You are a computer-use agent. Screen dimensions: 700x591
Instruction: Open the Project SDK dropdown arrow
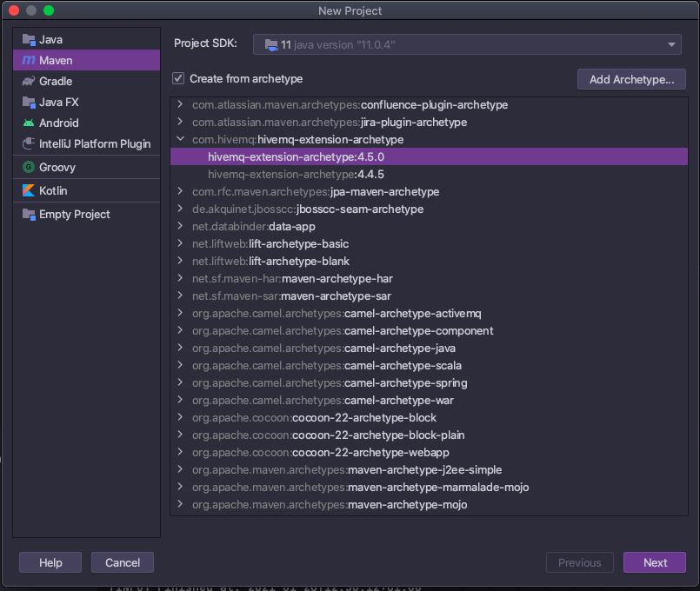(671, 44)
